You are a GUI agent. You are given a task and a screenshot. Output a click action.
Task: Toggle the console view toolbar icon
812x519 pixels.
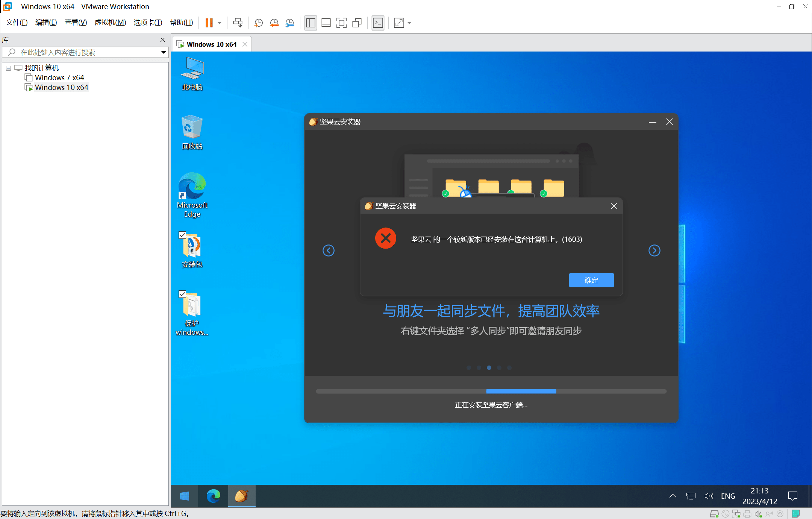click(x=378, y=23)
